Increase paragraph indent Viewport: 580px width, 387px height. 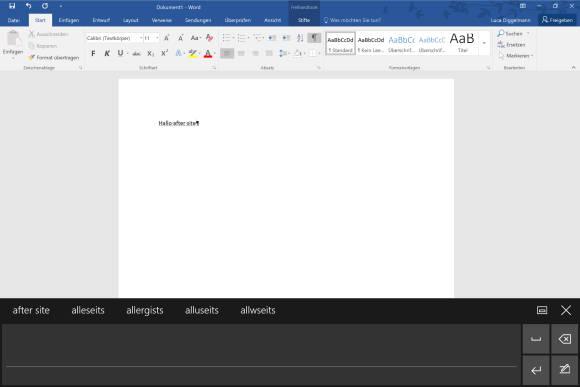click(x=286, y=38)
